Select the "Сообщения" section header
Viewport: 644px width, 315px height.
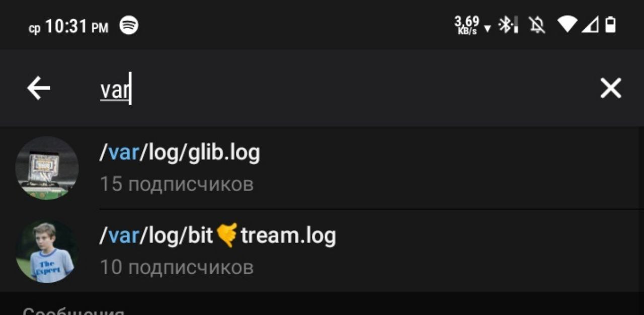(73, 310)
